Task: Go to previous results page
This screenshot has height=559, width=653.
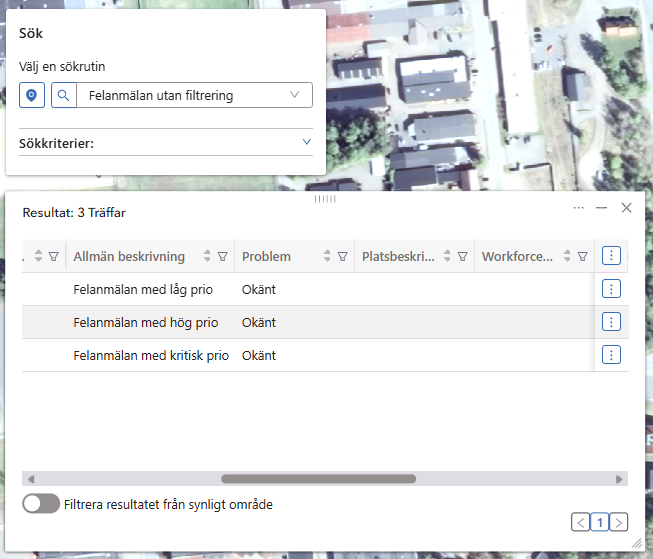Action: (x=581, y=522)
